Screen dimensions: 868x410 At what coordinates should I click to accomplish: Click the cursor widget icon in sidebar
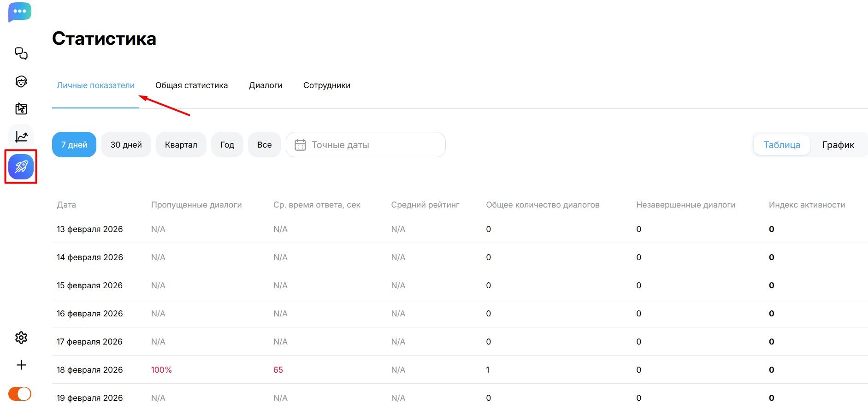pos(21,109)
